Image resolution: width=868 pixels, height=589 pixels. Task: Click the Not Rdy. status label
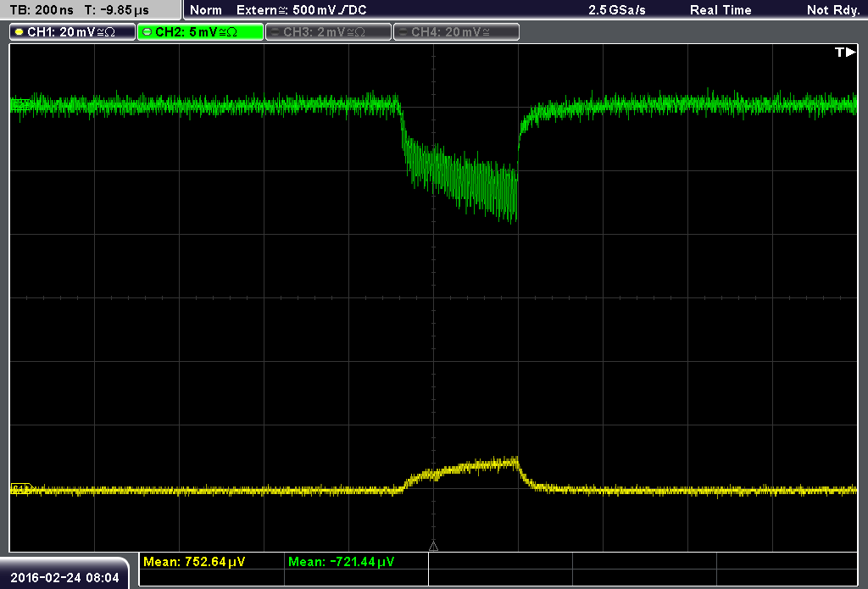click(833, 10)
